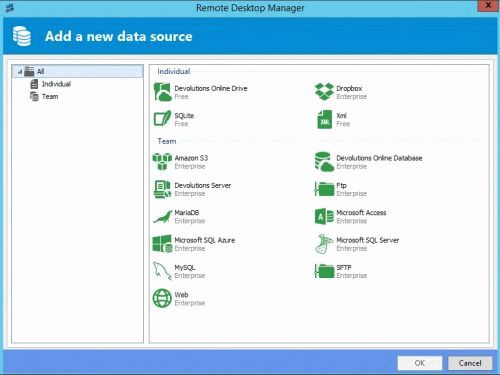Viewport: 500px width, 375px height.
Task: Click the "Devolutions Server" label text
Action: point(203,185)
